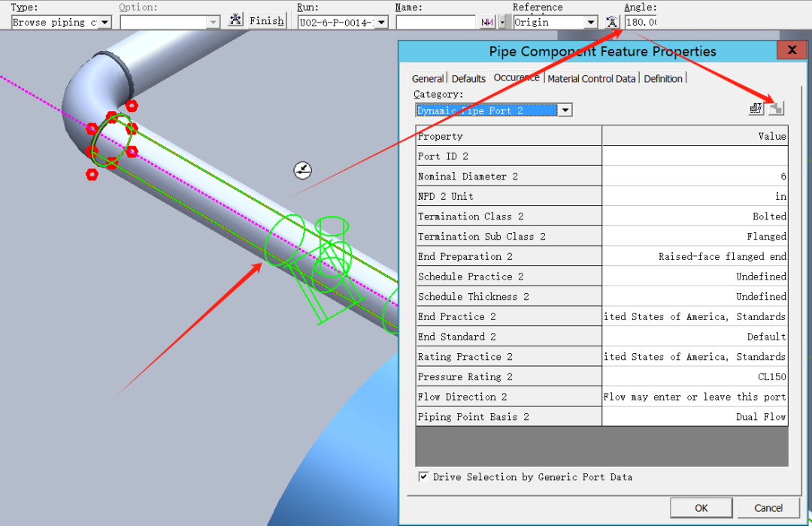Toggle Drive Selection by Generic Port Data
812x526 pixels.
pos(423,477)
